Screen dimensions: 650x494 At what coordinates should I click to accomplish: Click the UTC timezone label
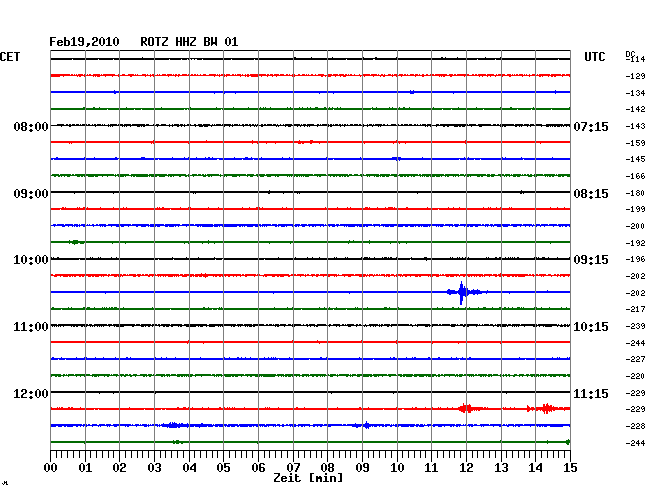click(594, 57)
